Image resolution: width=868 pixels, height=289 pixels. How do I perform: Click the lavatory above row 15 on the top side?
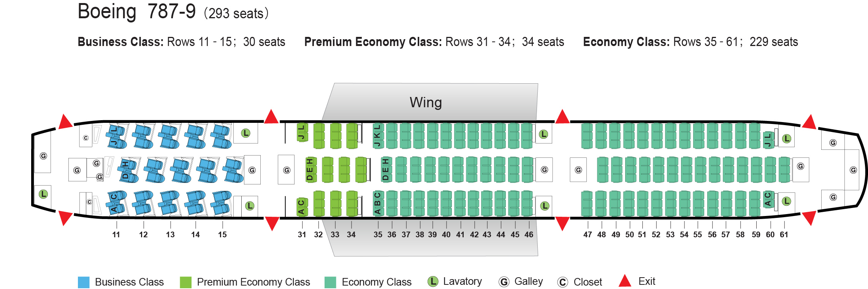[246, 133]
